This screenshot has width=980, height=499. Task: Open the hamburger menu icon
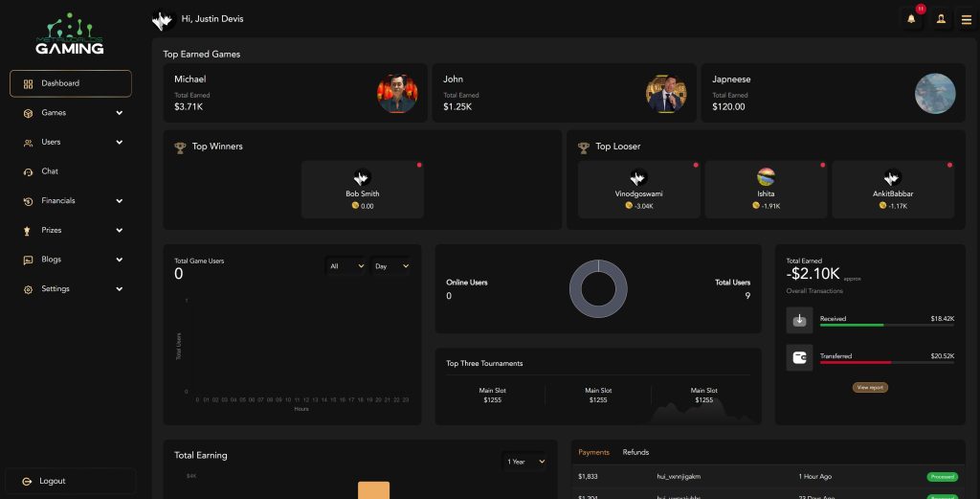(x=967, y=20)
